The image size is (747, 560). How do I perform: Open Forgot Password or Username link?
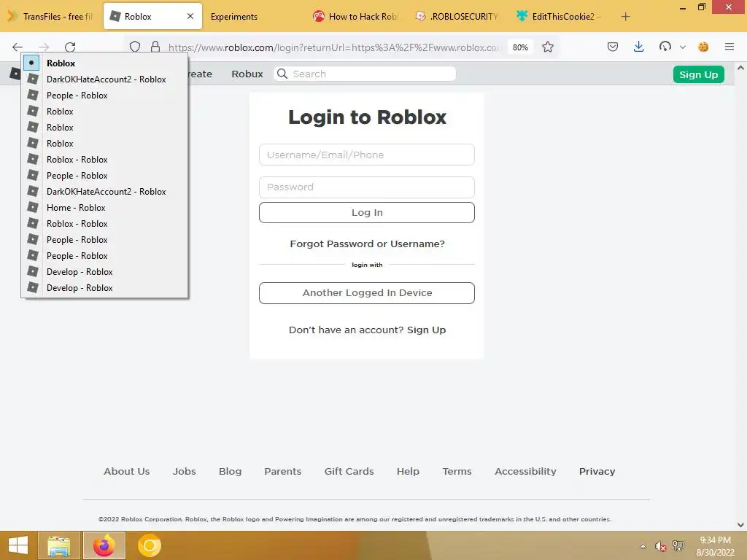pos(367,244)
